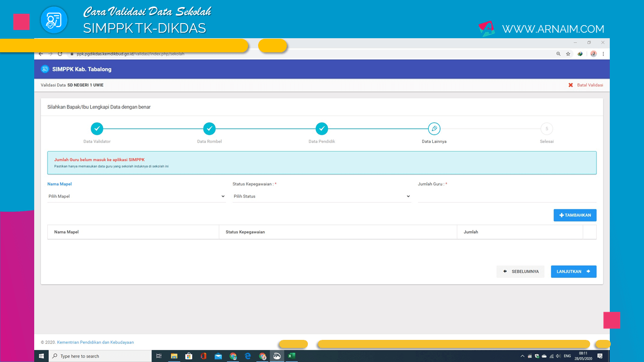Click the Data Rombel step label
The image size is (644, 362).
[x=209, y=142]
